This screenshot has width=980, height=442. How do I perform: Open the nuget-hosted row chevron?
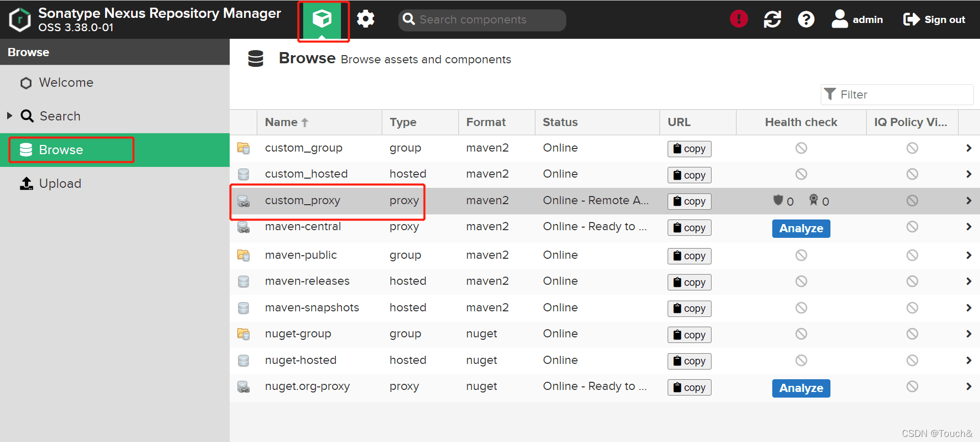968,360
